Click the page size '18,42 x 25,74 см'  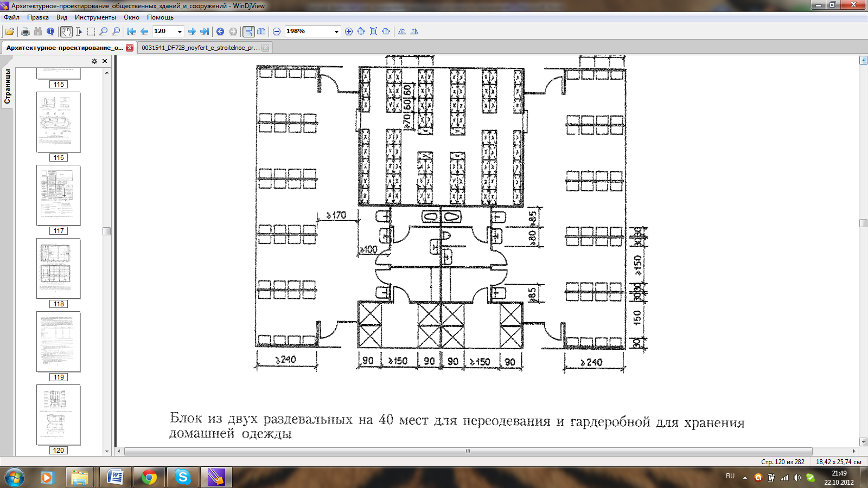[839, 462]
